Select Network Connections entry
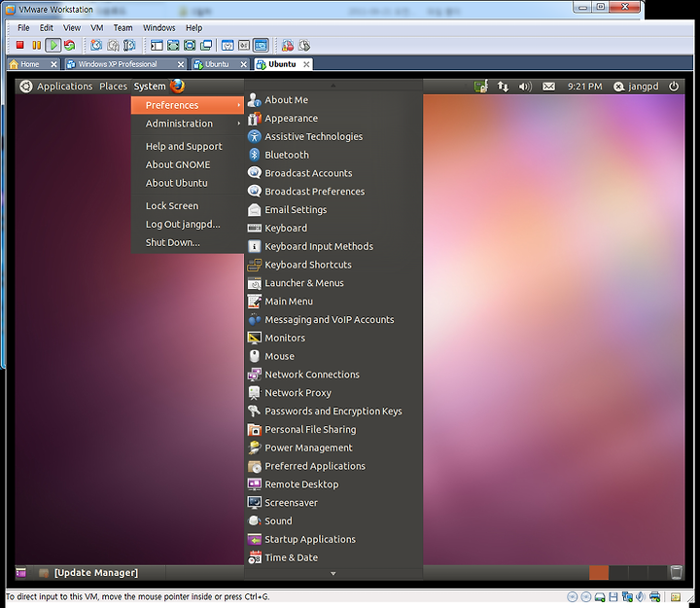Viewport: 700px width, 608px height. [333, 375]
